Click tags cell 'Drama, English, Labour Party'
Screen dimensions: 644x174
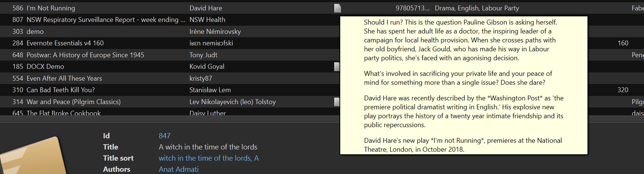pyautogui.click(x=477, y=8)
